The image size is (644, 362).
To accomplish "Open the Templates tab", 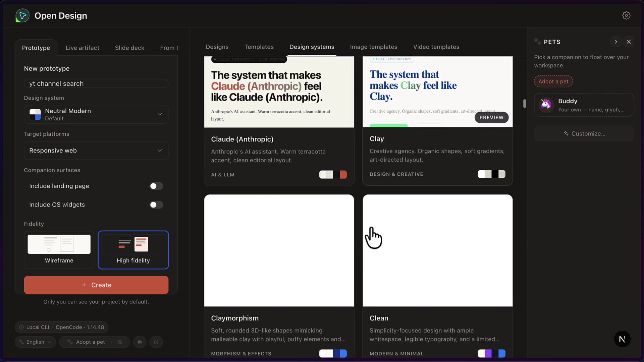I will pos(259,47).
